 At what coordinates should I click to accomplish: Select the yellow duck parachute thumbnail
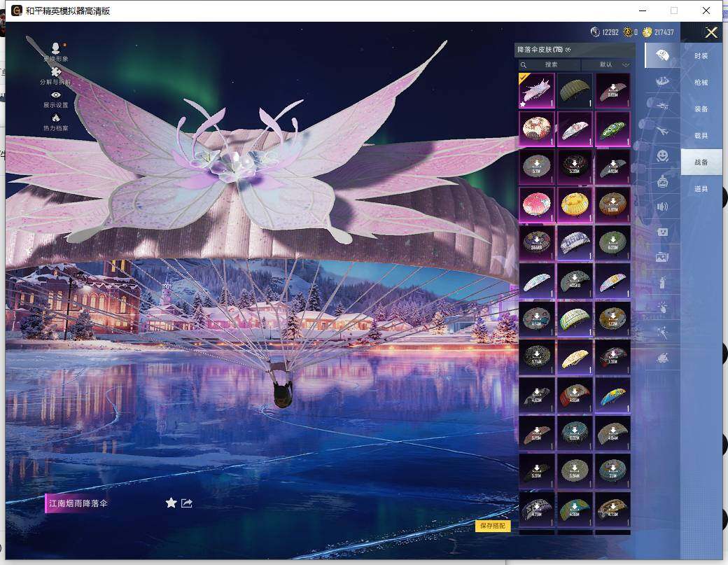click(x=574, y=204)
